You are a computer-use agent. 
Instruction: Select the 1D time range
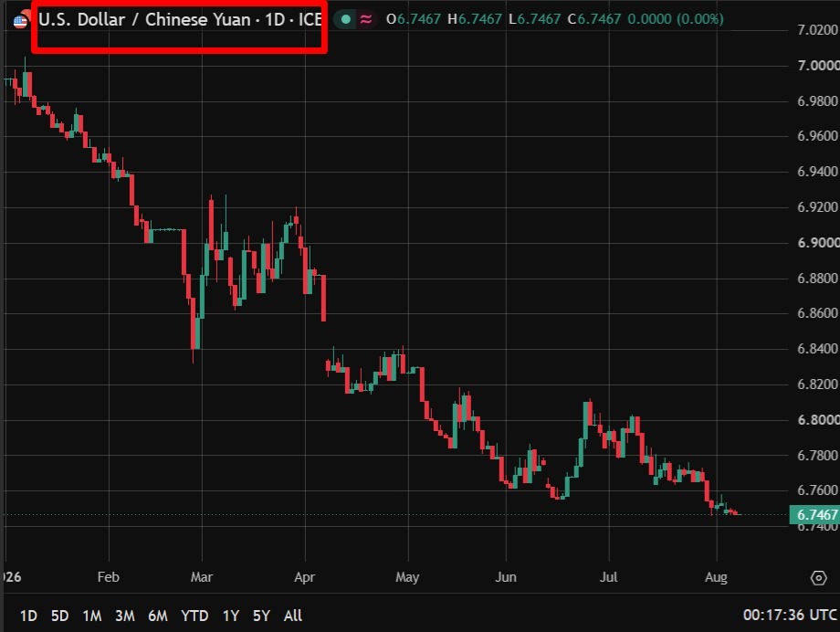pos(28,616)
